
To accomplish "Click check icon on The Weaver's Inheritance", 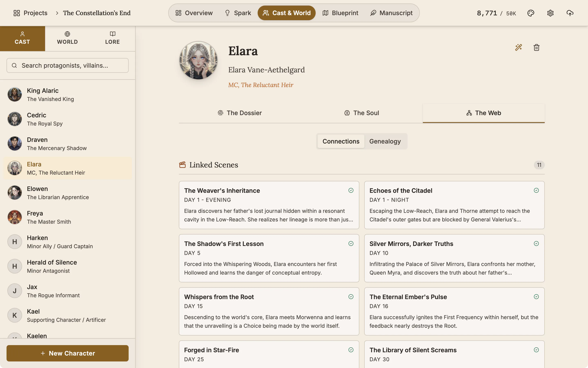I will coord(351,190).
